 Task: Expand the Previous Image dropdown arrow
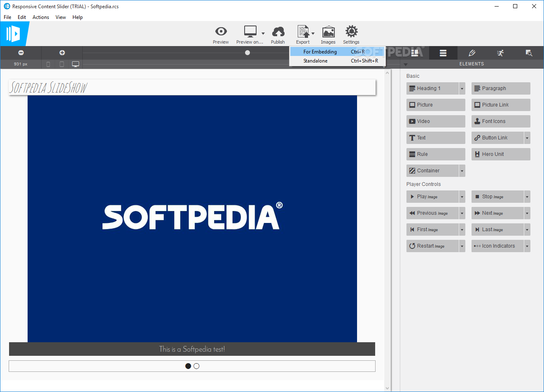(462, 213)
